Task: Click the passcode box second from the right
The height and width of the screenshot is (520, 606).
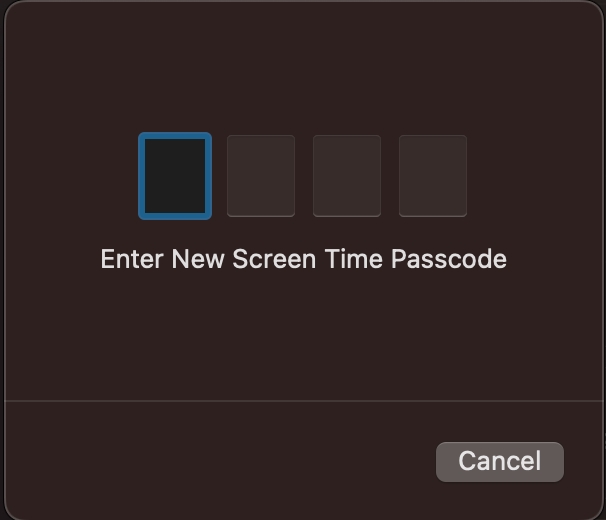Action: [347, 176]
